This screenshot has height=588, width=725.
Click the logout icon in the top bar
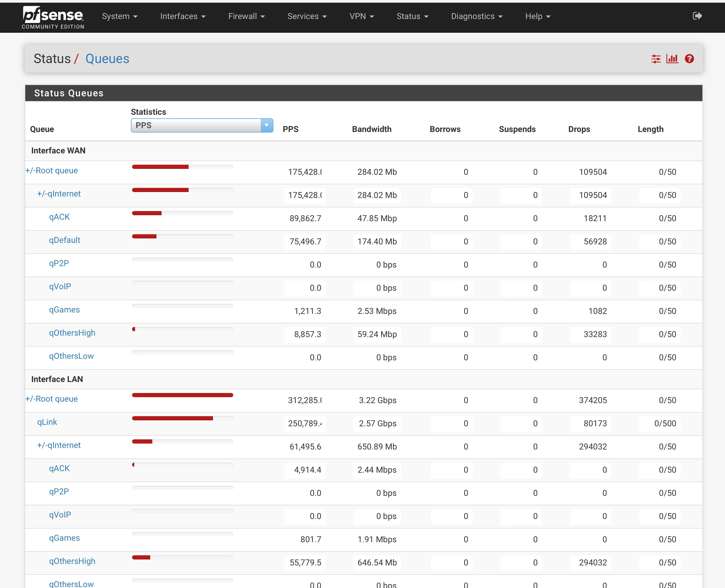(x=697, y=16)
